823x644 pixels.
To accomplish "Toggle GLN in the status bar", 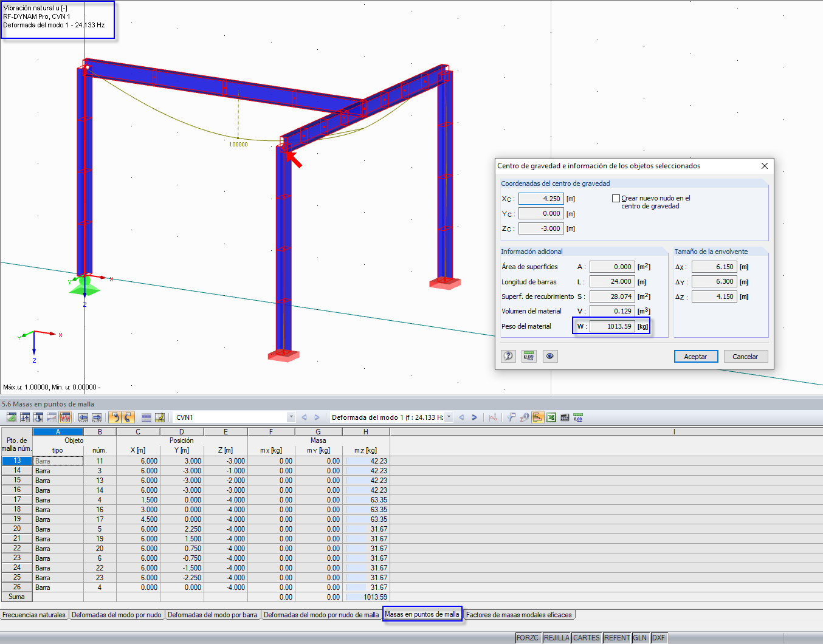I will tap(640, 638).
